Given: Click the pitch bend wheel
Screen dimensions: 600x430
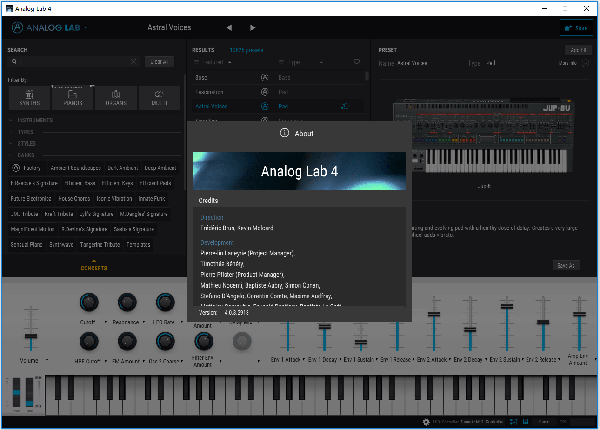Looking at the screenshot, I should 16,393.
